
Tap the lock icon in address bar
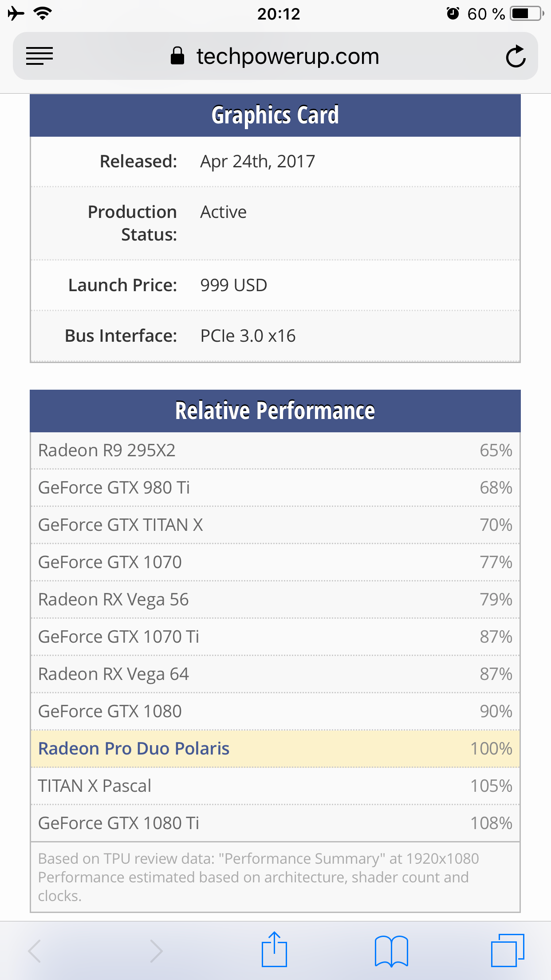click(177, 56)
